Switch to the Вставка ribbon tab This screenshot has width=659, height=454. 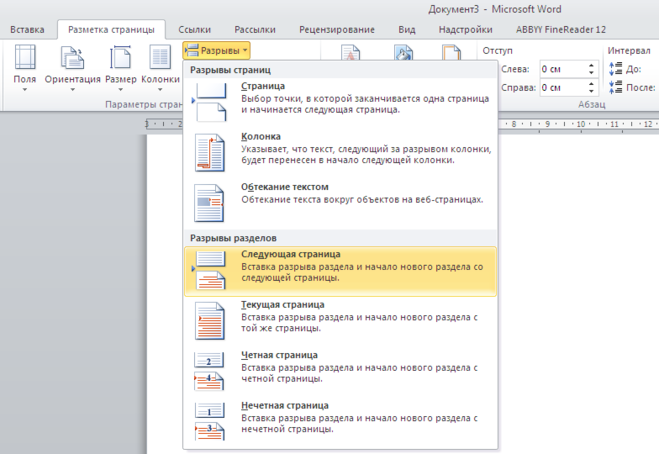coord(27,30)
